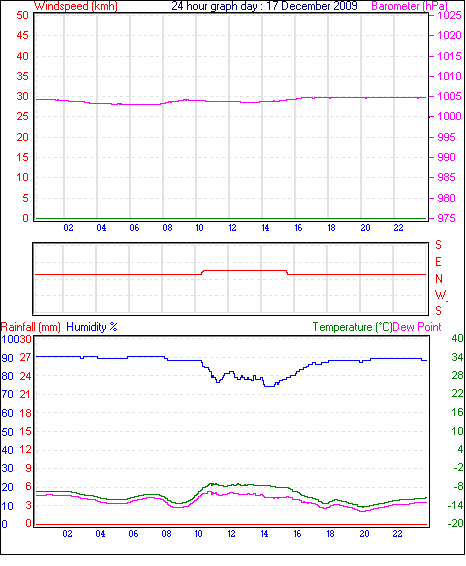
Task: Click the E wind direction label
Action: (438, 262)
